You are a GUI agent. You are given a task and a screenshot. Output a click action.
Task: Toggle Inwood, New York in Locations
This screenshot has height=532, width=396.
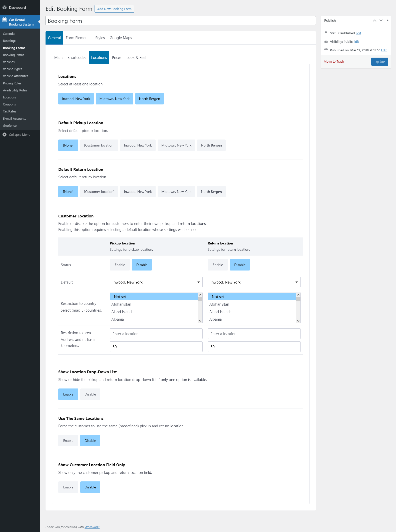click(x=76, y=99)
